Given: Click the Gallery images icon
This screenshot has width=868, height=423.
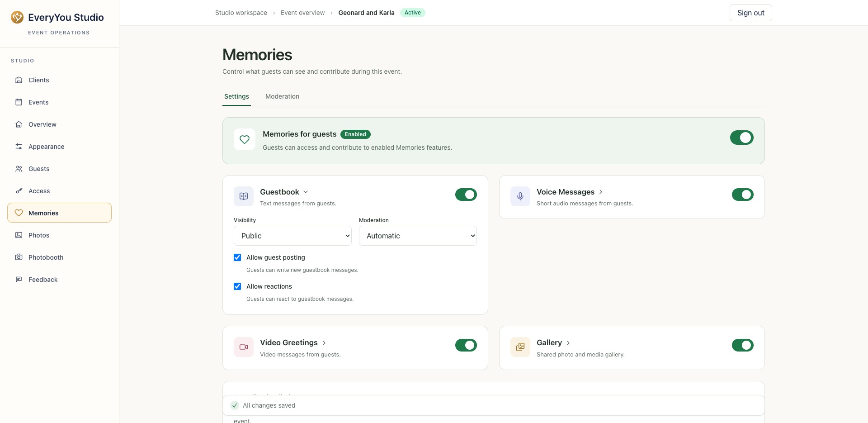Looking at the screenshot, I should [520, 347].
